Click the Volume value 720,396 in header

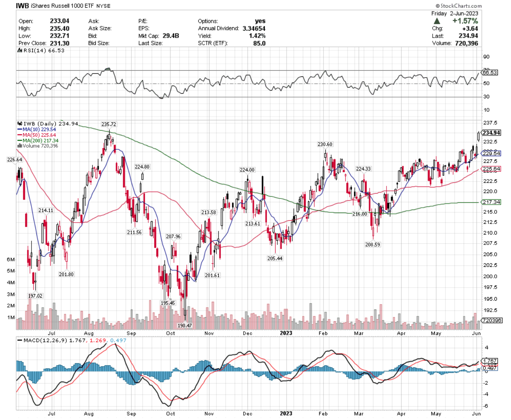click(x=467, y=43)
